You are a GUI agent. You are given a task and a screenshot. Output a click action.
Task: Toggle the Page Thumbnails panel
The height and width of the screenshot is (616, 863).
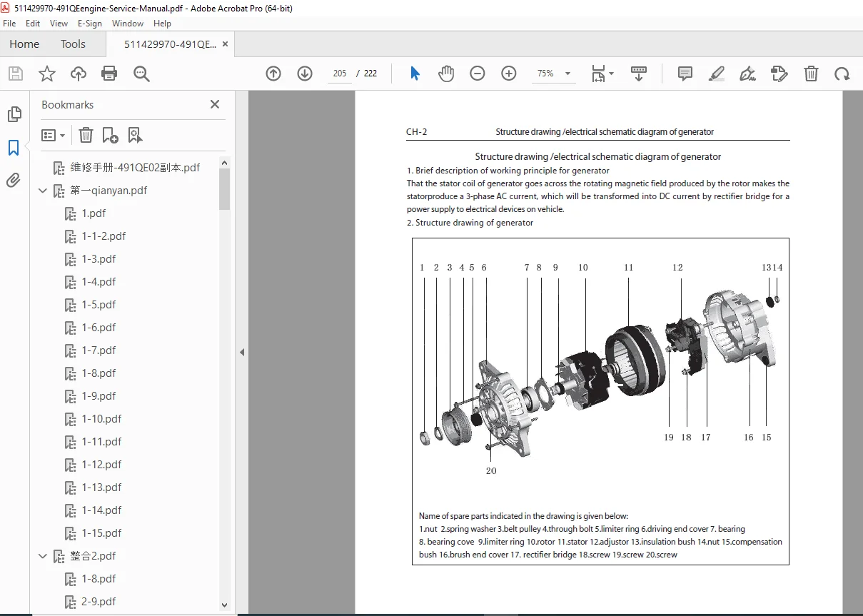[x=14, y=114]
